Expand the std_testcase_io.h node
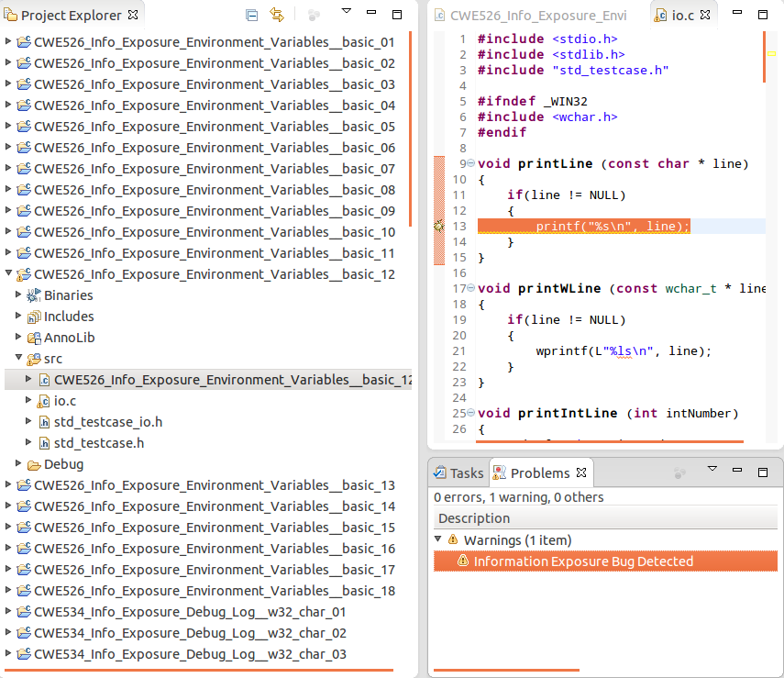The image size is (784, 678). [x=28, y=421]
